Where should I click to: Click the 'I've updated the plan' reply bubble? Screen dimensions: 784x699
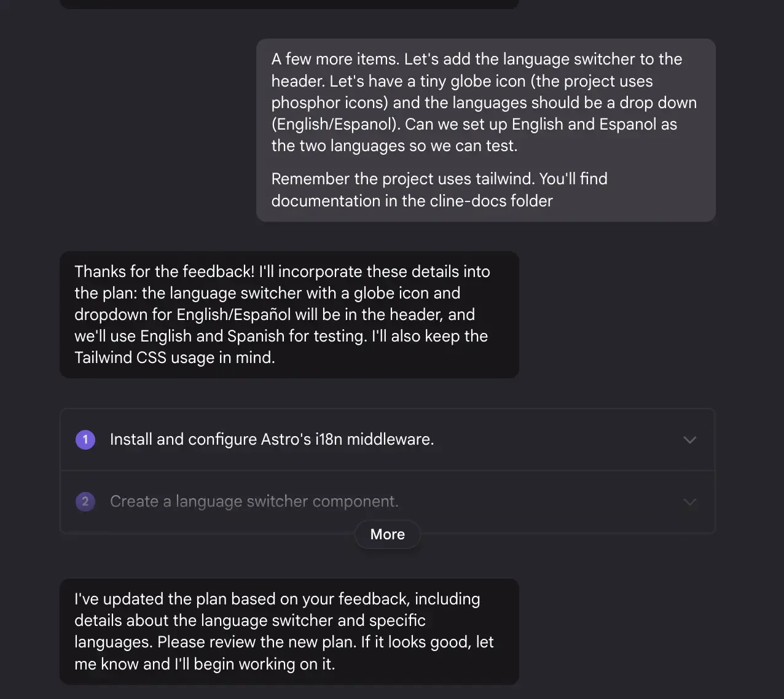point(289,631)
